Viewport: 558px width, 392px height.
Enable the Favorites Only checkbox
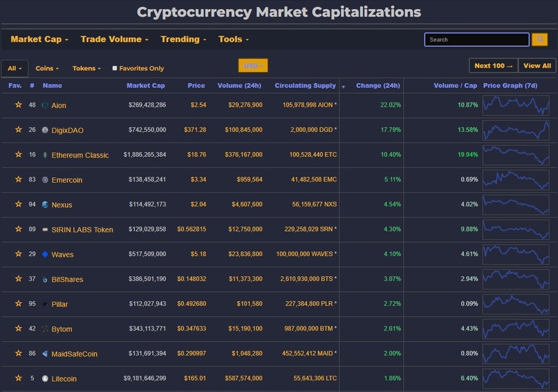point(114,68)
